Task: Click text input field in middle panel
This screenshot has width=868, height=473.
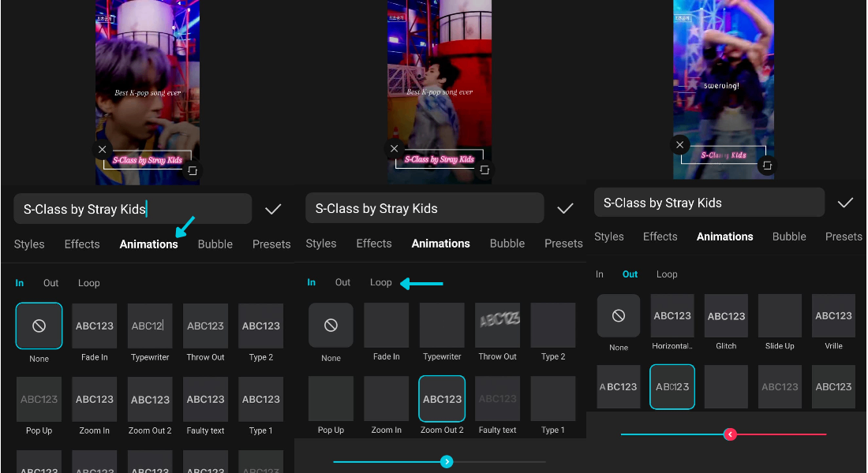Action: click(425, 208)
